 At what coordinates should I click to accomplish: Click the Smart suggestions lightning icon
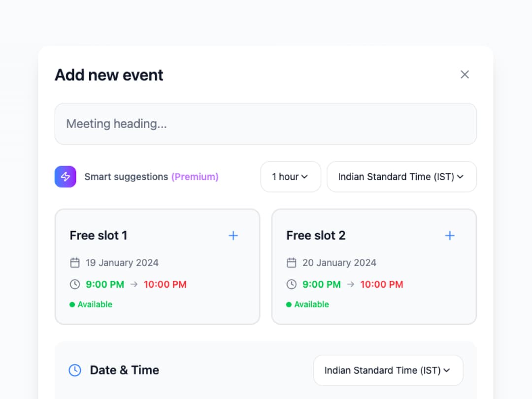coord(66,177)
